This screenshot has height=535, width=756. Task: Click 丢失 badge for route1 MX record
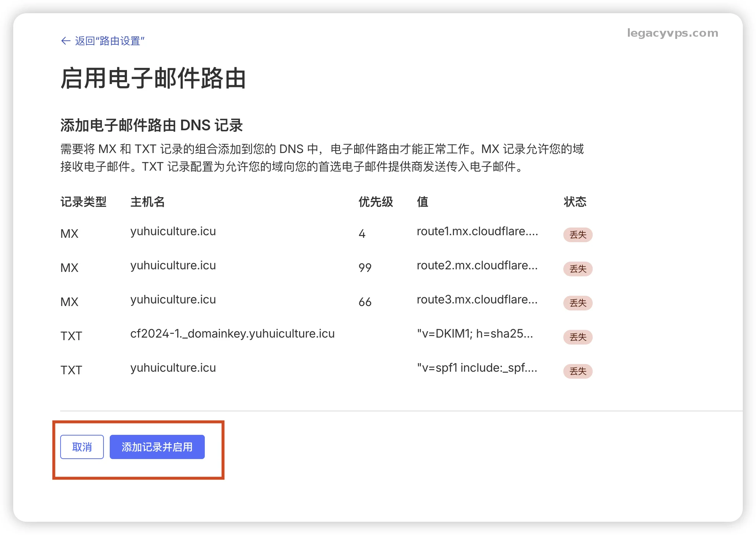[x=578, y=234]
